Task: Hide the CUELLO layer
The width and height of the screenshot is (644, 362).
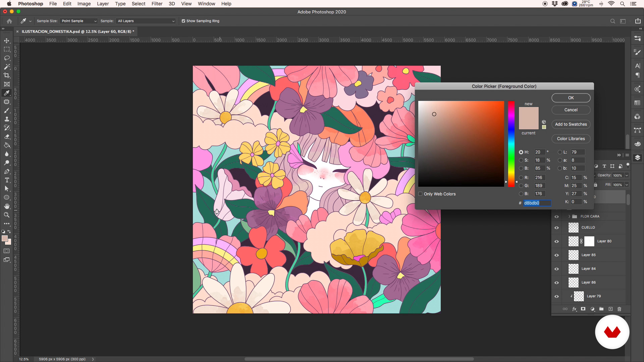Action: (556, 228)
